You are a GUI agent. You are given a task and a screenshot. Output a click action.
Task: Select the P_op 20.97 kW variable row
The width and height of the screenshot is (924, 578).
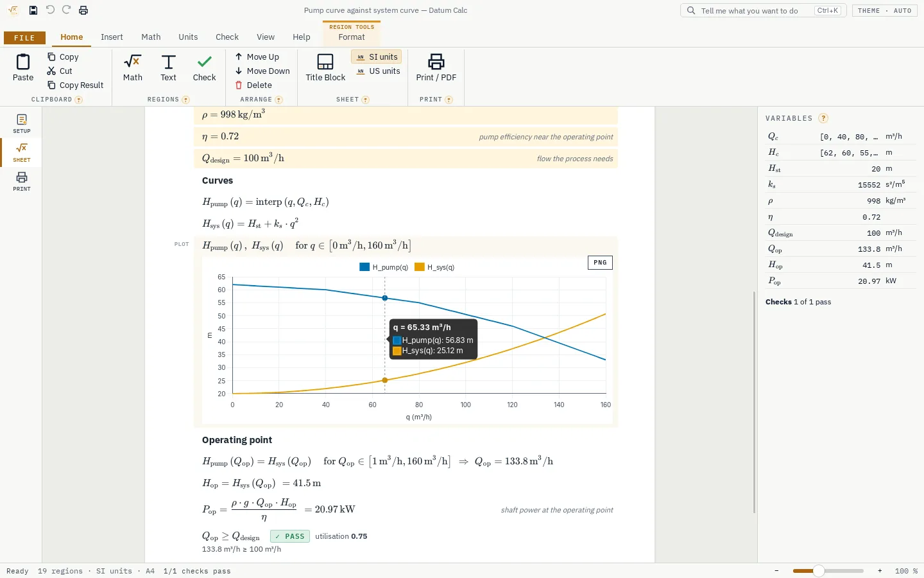pyautogui.click(x=841, y=281)
